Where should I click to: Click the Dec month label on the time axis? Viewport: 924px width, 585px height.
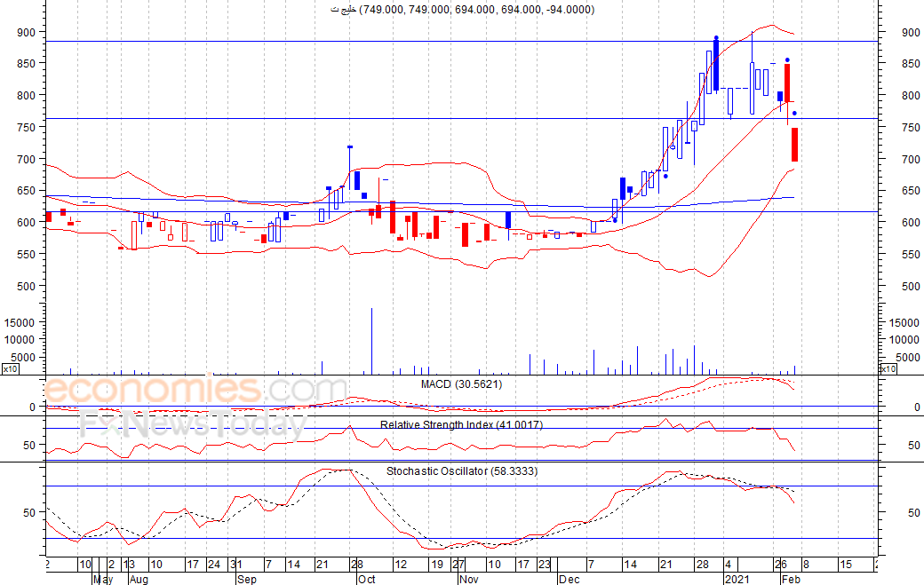pos(570,579)
